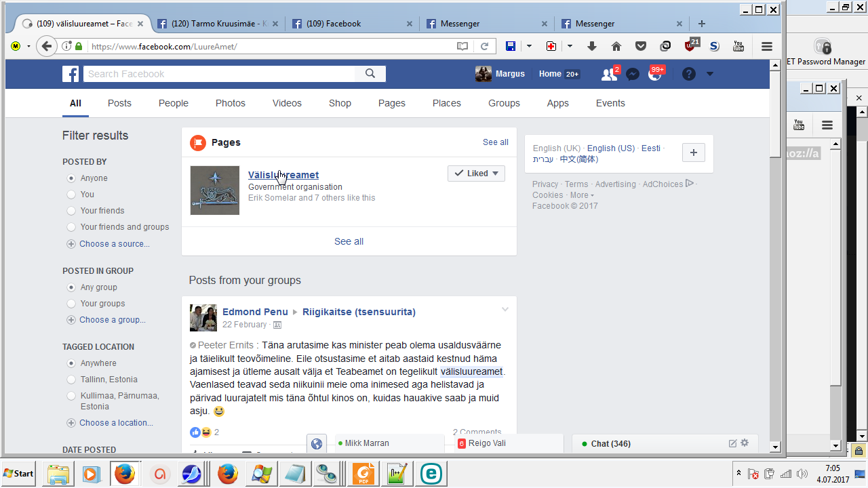Select Tallinn, Estonia location radio

[x=71, y=380]
